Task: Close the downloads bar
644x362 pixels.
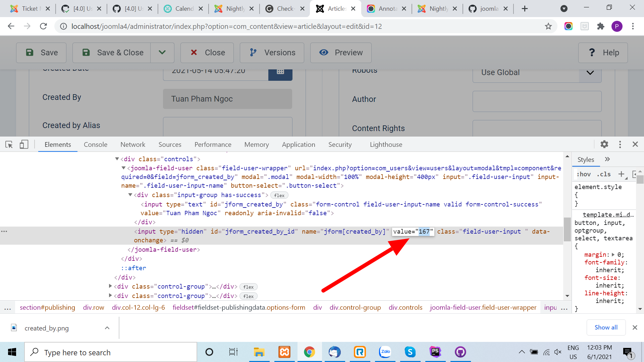Action: click(635, 327)
